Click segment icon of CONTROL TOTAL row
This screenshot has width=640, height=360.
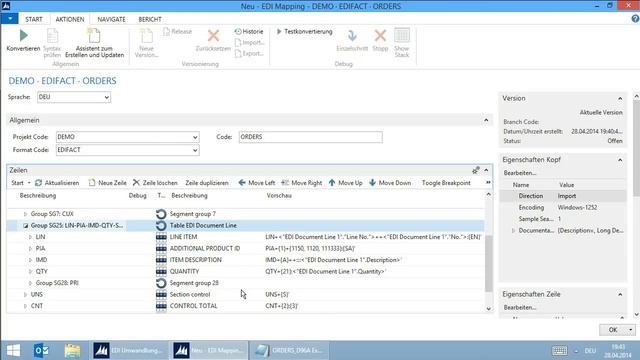pos(161,306)
